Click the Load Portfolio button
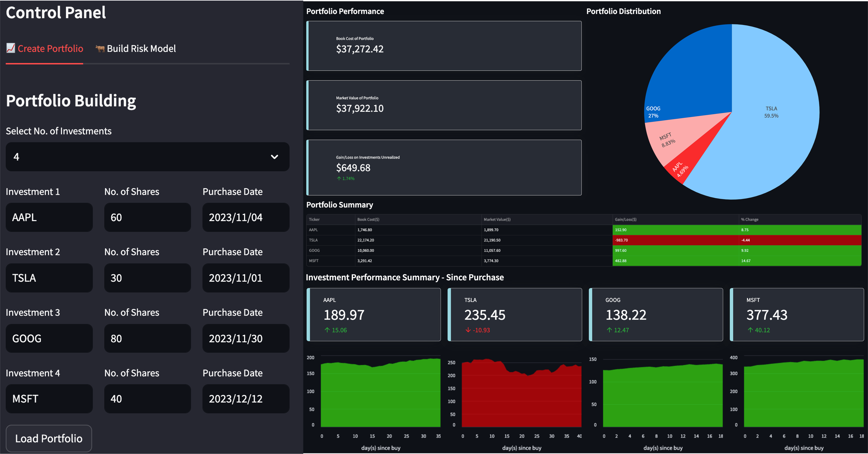 [49, 438]
